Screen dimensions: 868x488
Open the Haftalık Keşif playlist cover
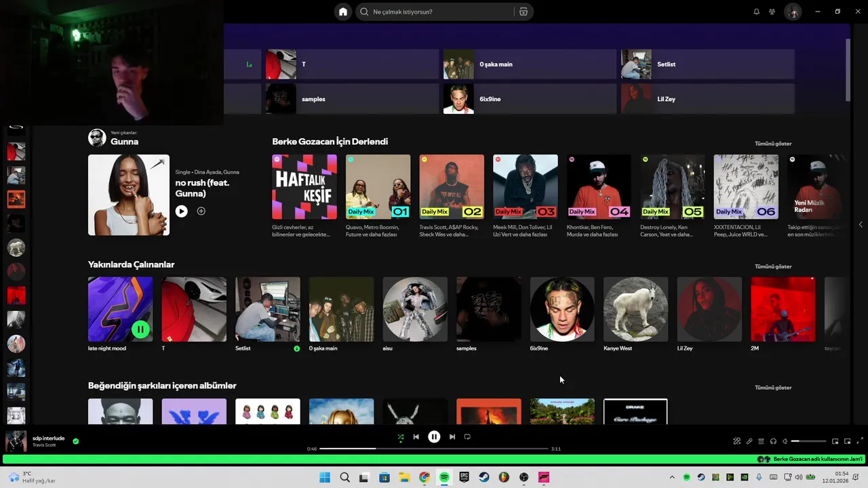(x=304, y=187)
